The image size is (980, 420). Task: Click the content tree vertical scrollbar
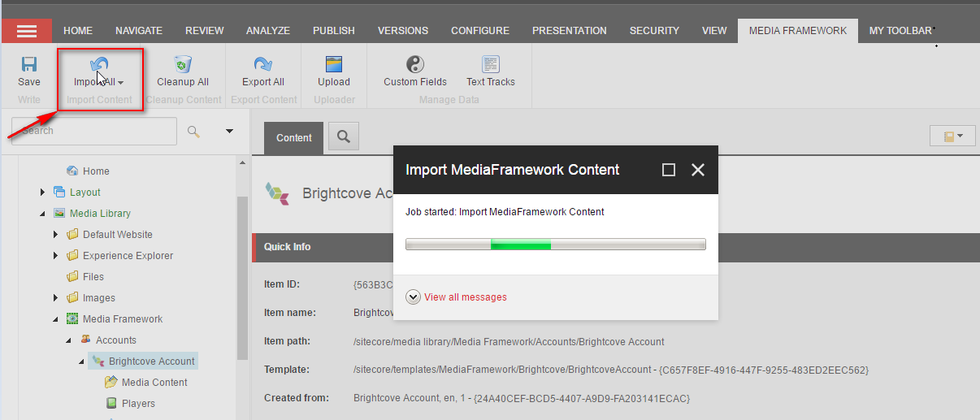[x=242, y=279]
